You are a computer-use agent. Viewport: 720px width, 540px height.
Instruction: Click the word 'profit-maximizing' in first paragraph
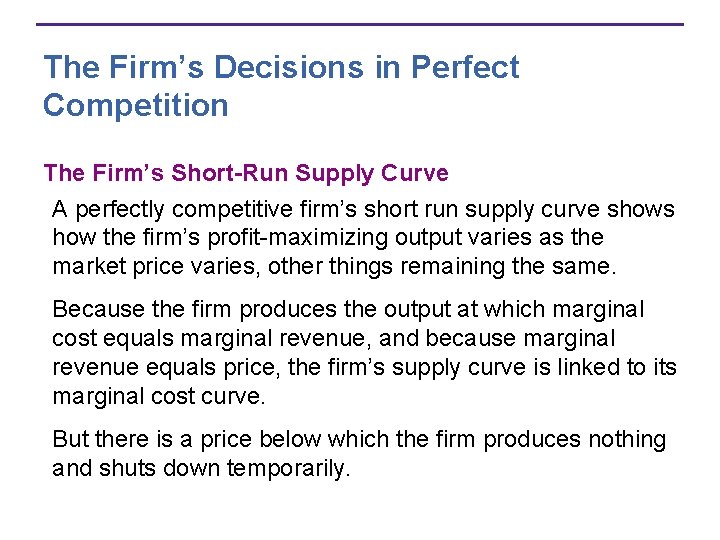coord(298,238)
